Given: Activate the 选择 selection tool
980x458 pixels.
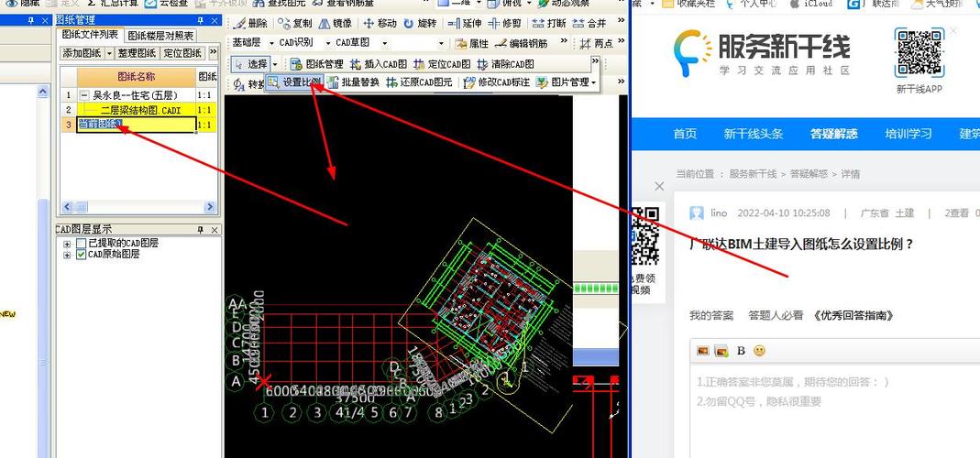Looking at the screenshot, I should click(250, 64).
